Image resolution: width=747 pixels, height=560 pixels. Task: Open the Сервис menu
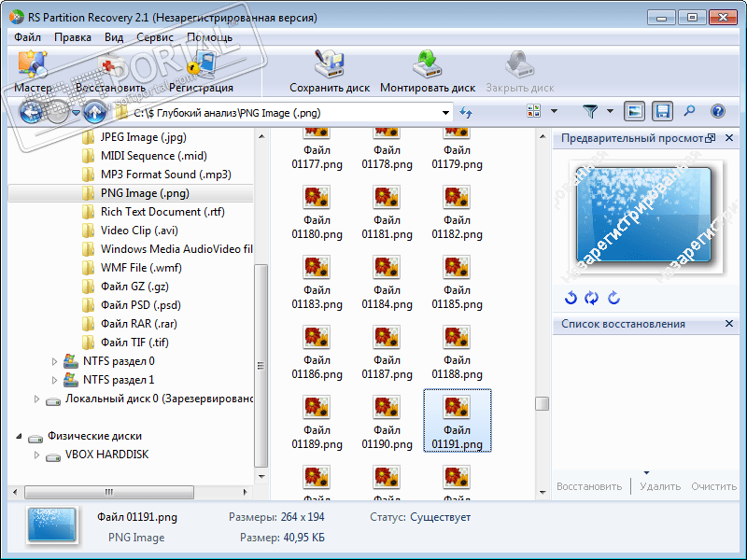(155, 37)
